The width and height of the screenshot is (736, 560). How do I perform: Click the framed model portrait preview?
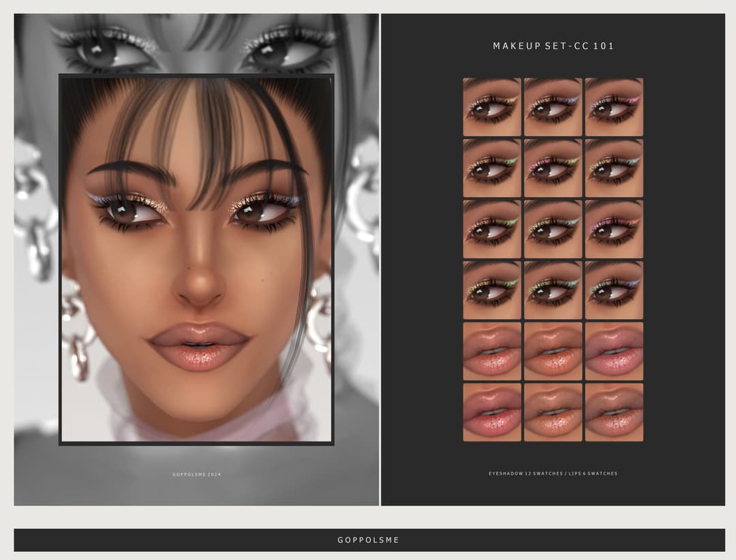196,259
